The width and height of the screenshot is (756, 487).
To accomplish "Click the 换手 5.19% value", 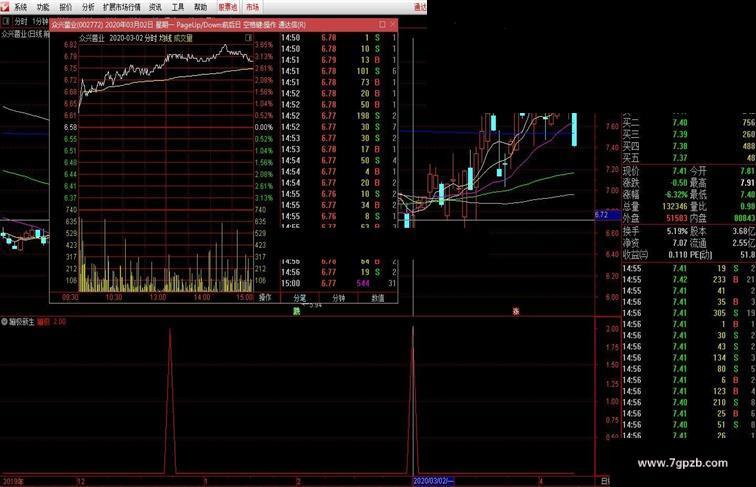I will (x=677, y=231).
